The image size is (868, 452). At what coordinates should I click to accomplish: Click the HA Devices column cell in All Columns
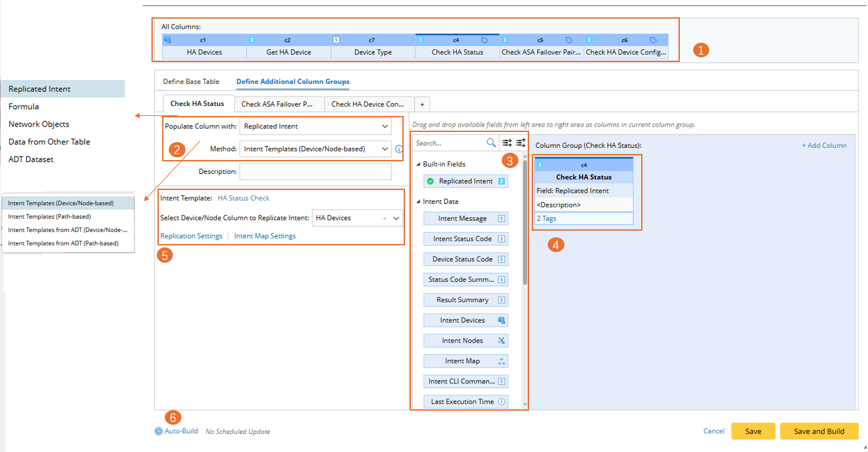click(x=205, y=52)
